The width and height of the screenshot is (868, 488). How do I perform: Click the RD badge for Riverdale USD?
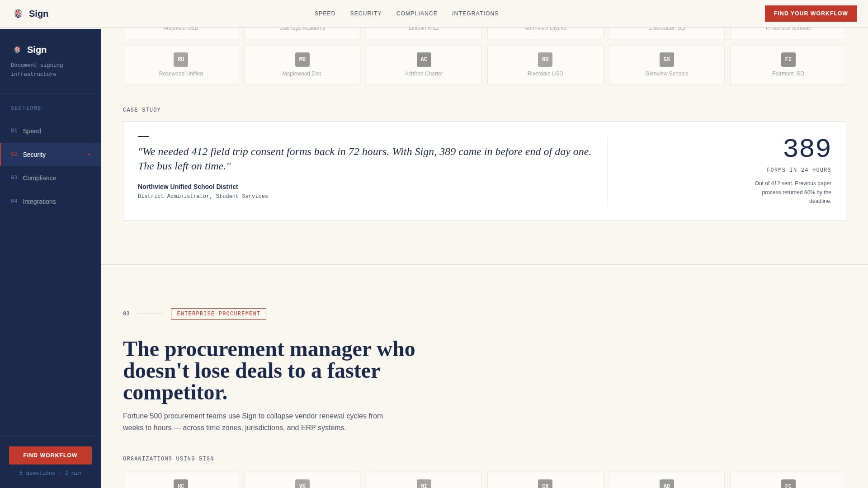545,60
